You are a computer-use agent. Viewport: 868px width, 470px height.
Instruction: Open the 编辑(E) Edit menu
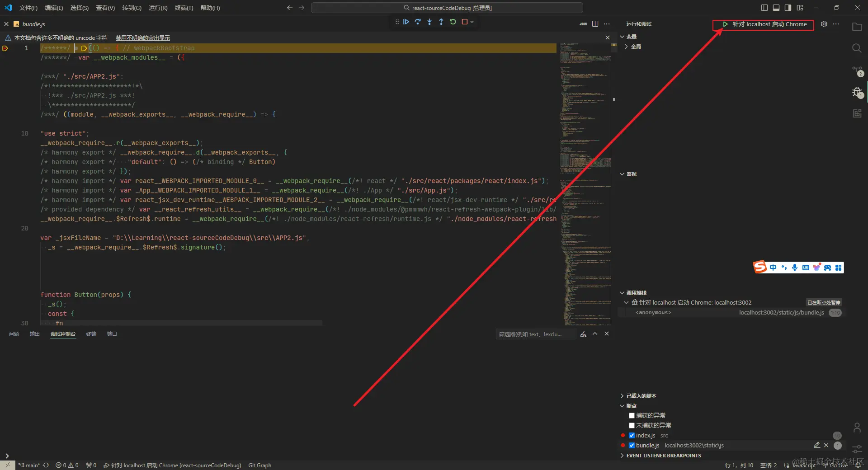pos(54,8)
